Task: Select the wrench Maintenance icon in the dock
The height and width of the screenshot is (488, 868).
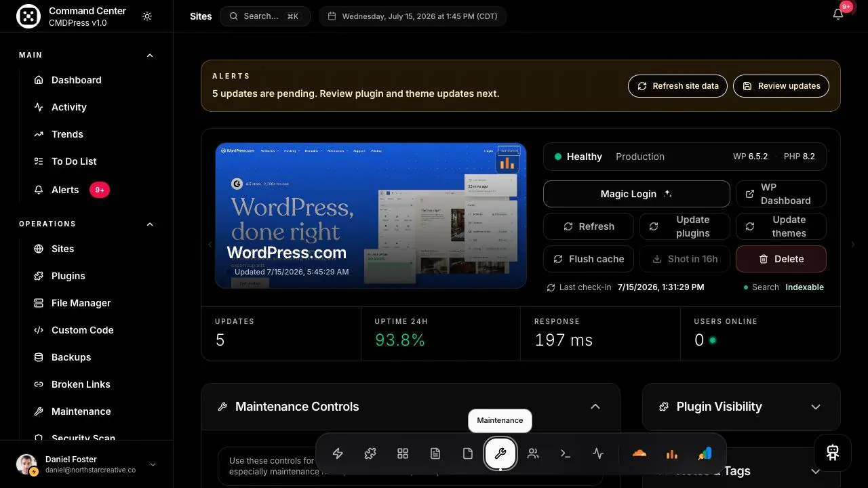Action: tap(500, 453)
